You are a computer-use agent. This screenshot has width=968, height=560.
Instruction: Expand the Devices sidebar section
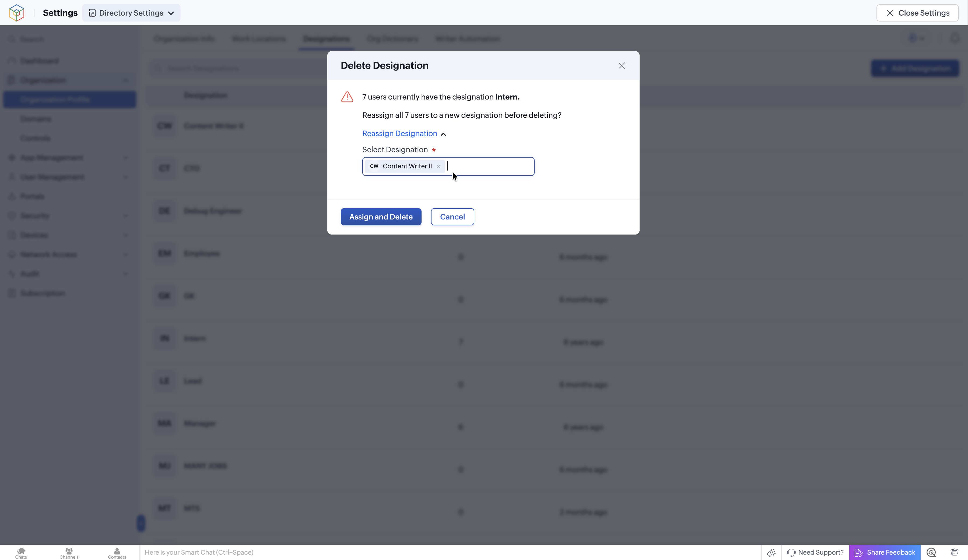point(70,235)
